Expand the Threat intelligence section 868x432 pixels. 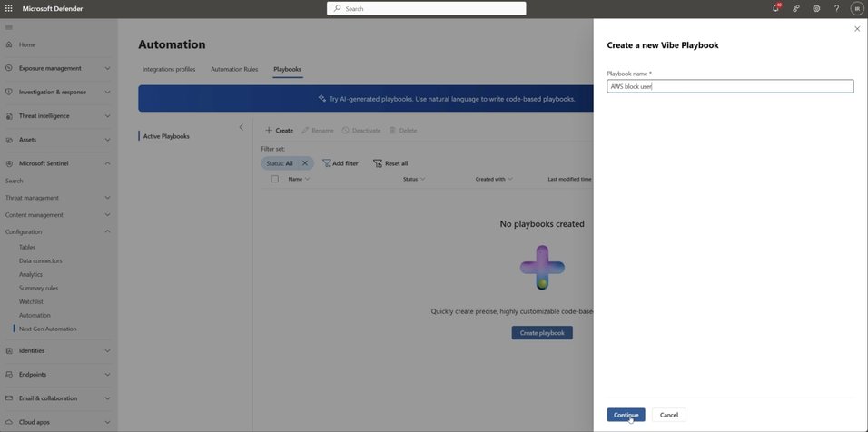(x=107, y=115)
